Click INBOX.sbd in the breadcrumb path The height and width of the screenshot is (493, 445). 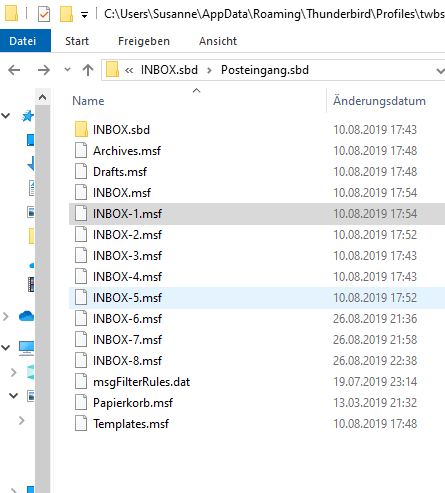(169, 70)
